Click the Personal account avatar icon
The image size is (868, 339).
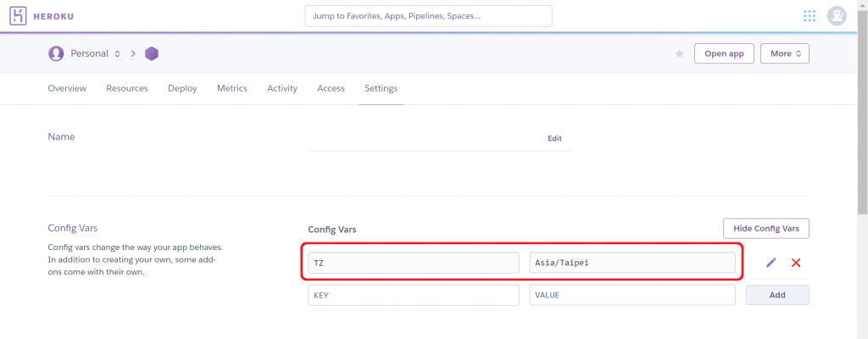[56, 53]
